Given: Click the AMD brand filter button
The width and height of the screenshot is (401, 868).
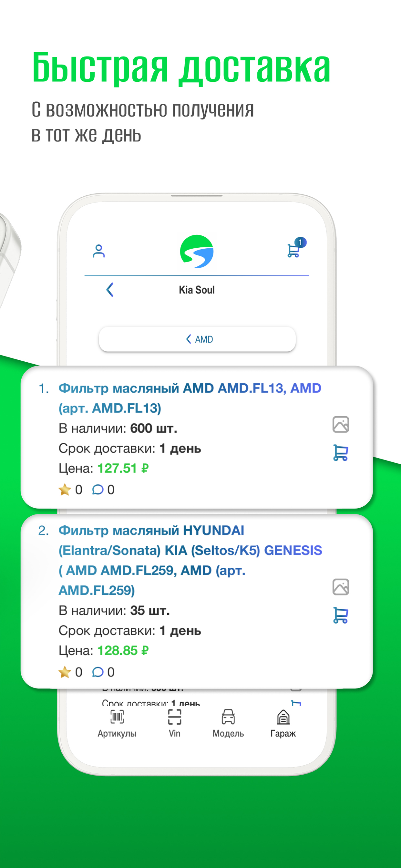Looking at the screenshot, I should coord(198,339).
